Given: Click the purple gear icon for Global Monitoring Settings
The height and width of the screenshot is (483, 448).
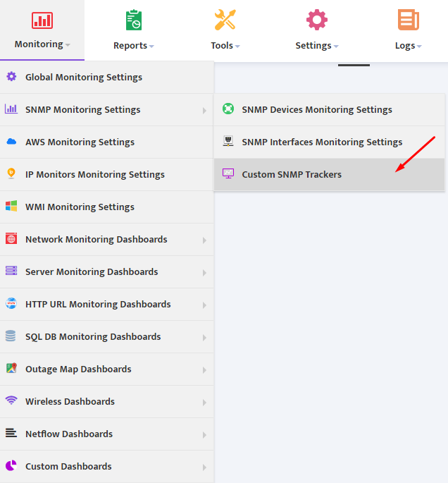Looking at the screenshot, I should (x=11, y=76).
